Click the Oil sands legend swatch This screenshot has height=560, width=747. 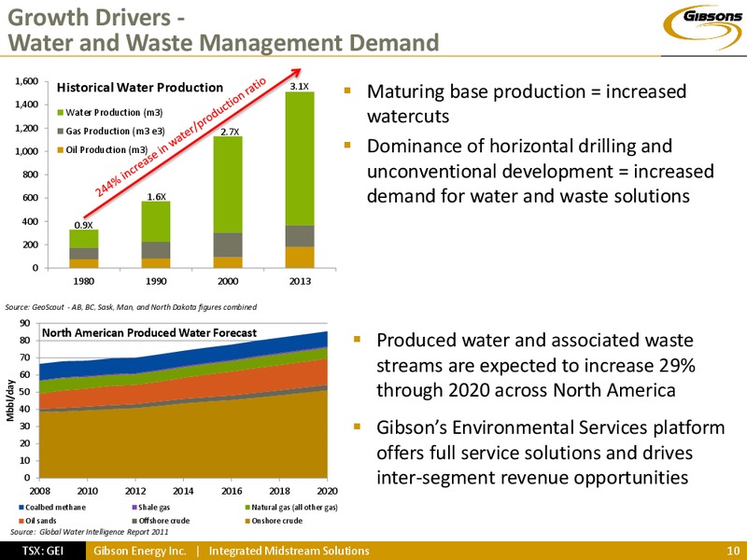(21, 521)
